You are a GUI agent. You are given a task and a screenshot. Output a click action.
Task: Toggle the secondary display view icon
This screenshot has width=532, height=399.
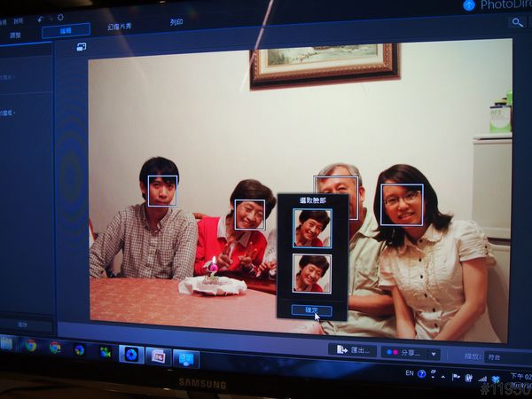tap(81, 47)
